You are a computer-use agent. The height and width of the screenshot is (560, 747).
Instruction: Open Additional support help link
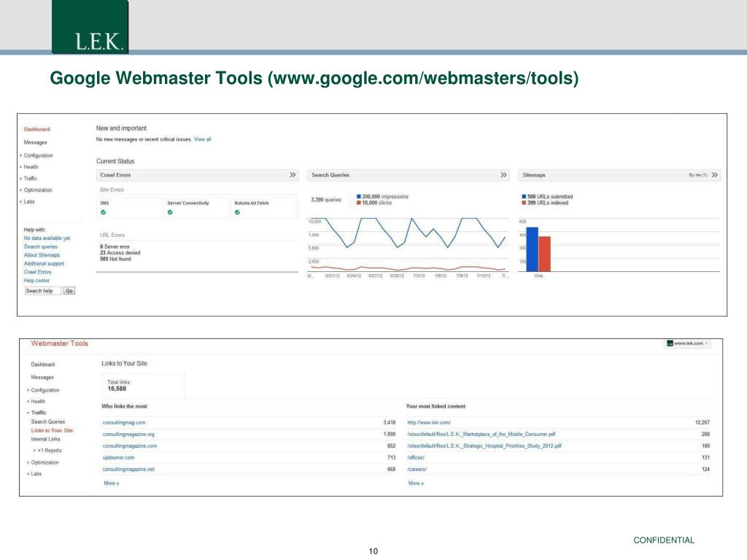pos(44,264)
